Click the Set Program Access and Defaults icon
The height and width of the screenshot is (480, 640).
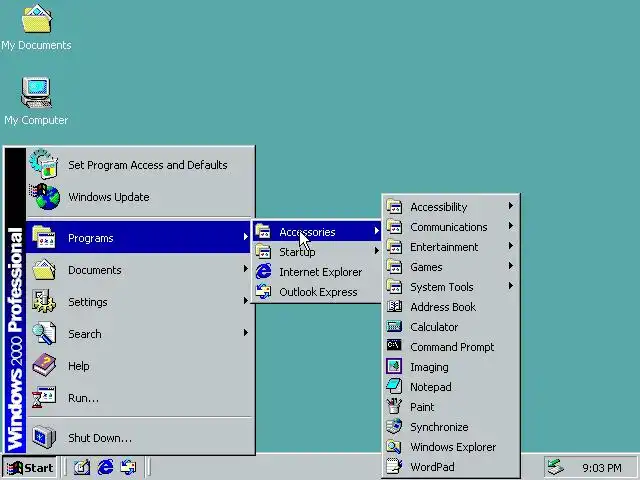(x=44, y=164)
